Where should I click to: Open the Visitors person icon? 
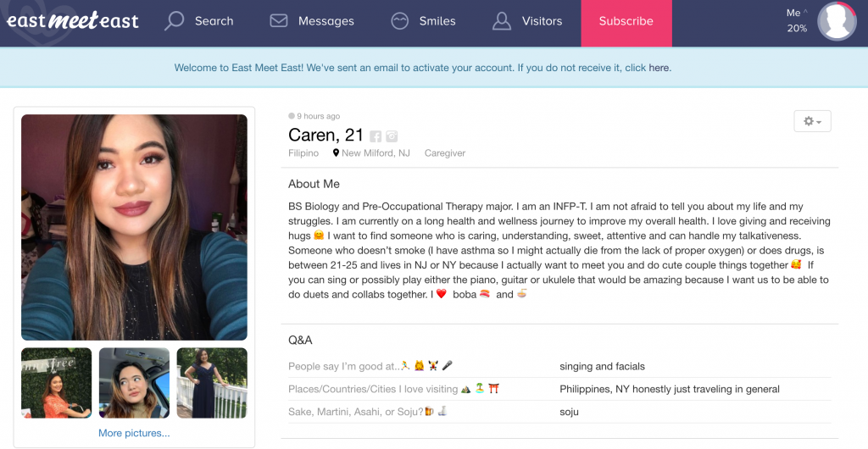click(x=502, y=21)
